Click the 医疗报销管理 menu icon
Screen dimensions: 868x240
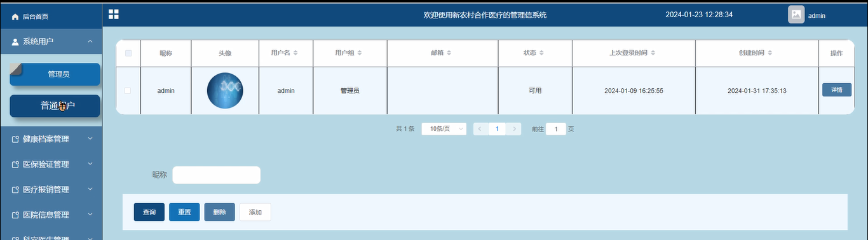(15, 190)
